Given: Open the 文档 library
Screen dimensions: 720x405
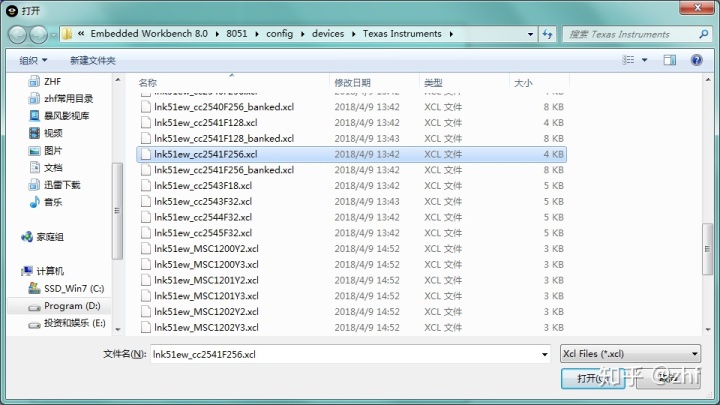Looking at the screenshot, I should tap(53, 168).
